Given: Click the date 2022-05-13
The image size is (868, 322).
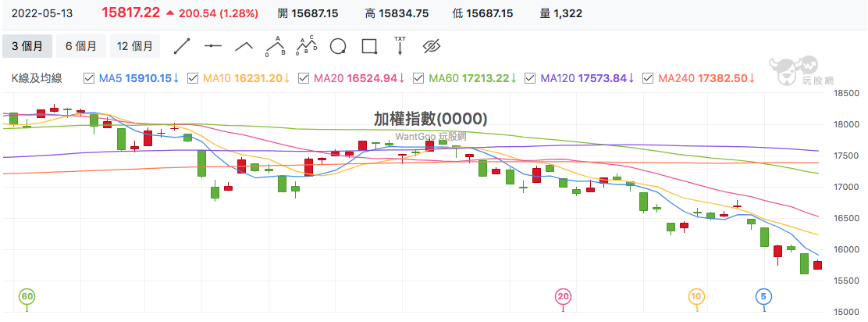Looking at the screenshot, I should (42, 14).
